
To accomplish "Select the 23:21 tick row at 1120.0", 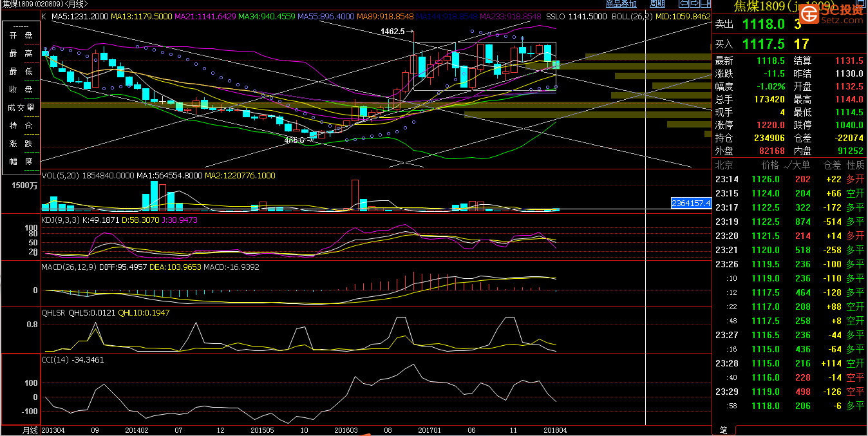I will coord(789,250).
